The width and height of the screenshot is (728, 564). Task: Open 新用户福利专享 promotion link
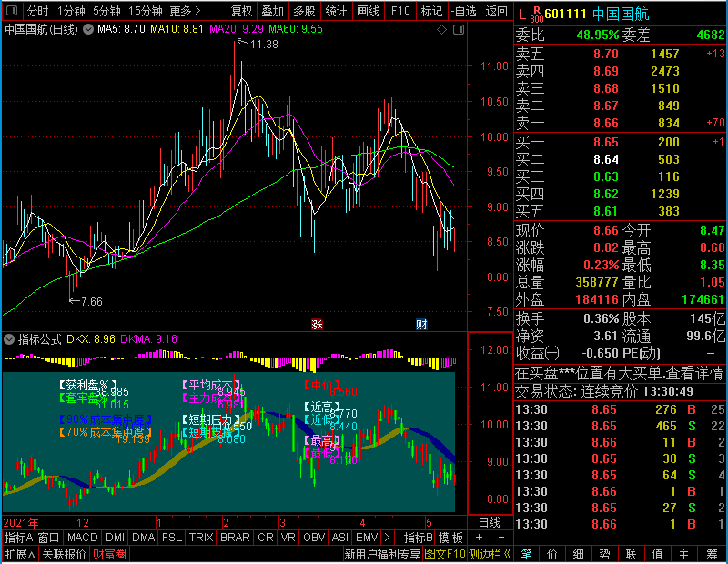pos(382,554)
